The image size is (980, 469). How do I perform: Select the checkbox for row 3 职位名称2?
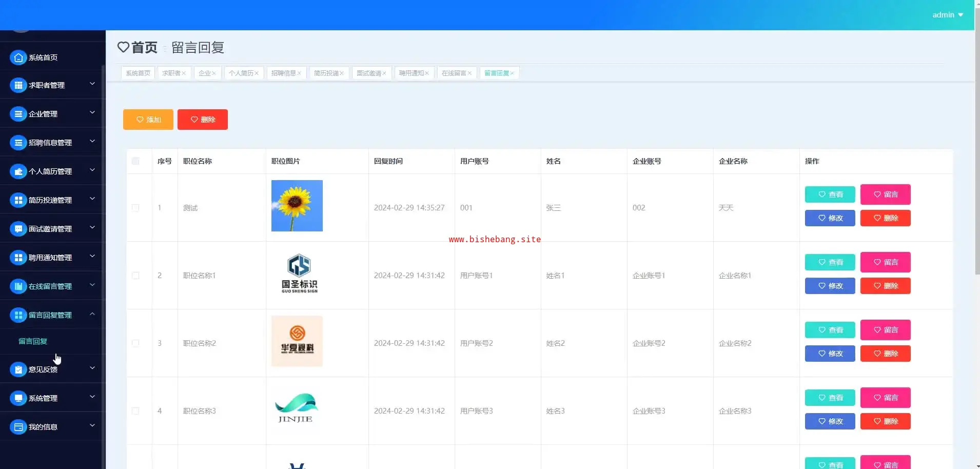[x=135, y=343]
